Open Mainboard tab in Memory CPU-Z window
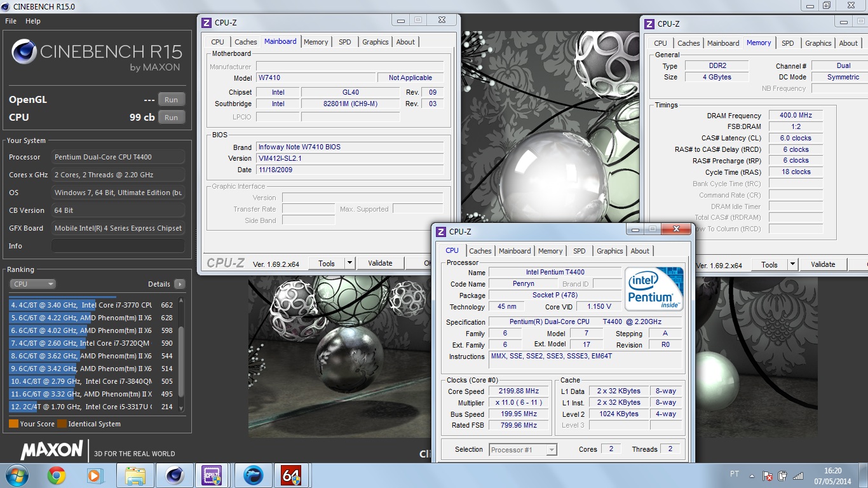Viewport: 868px width, 488px height. (723, 43)
